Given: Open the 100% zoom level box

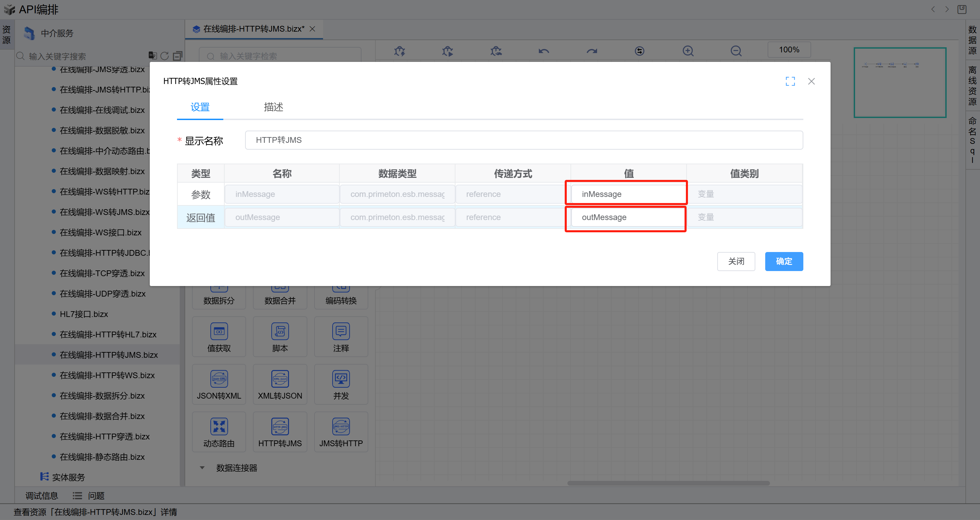Looking at the screenshot, I should click(x=789, y=50).
